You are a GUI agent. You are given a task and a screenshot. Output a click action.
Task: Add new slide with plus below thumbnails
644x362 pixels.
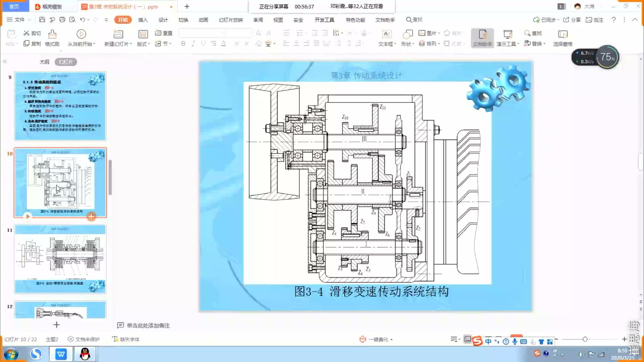56,324
